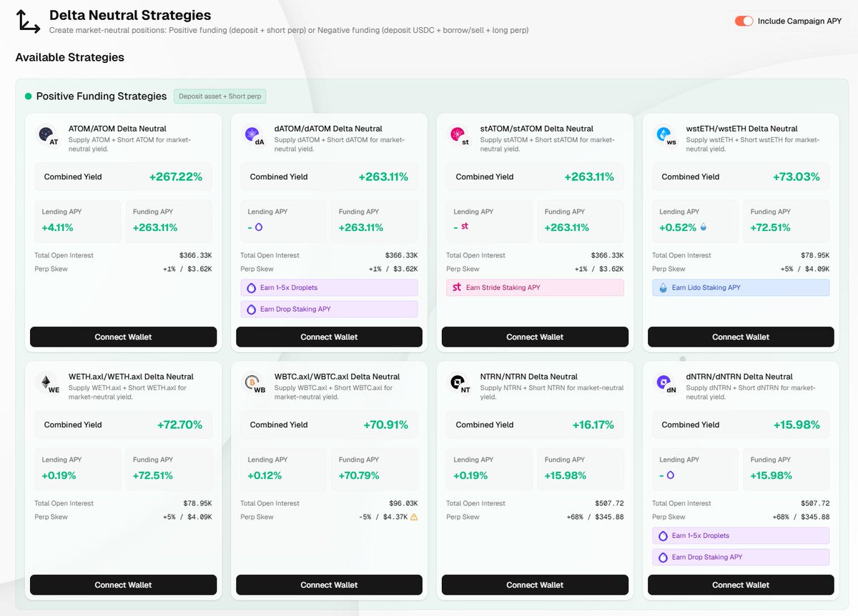Open Earn Drop Staking APY badge on dNTRN card
858x616 pixels.
click(741, 557)
